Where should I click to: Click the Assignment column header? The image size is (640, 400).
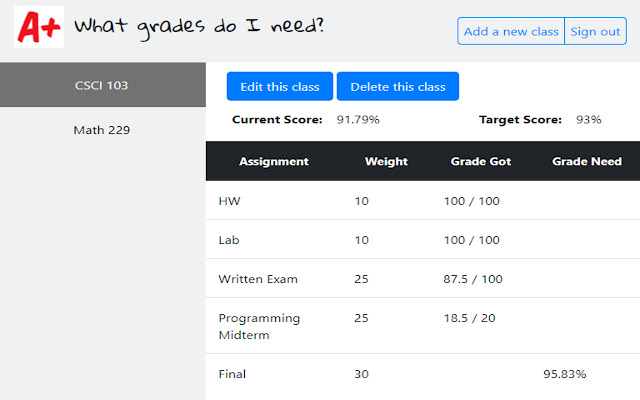click(274, 161)
